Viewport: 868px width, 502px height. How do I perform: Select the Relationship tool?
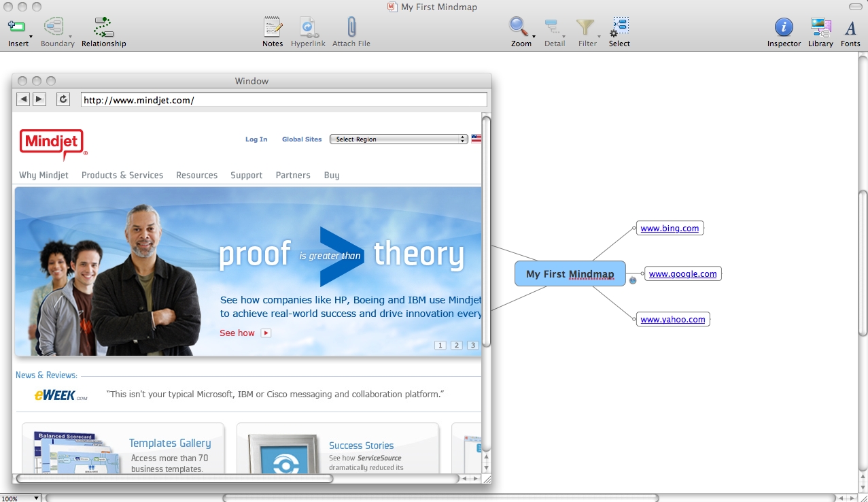coord(103,27)
